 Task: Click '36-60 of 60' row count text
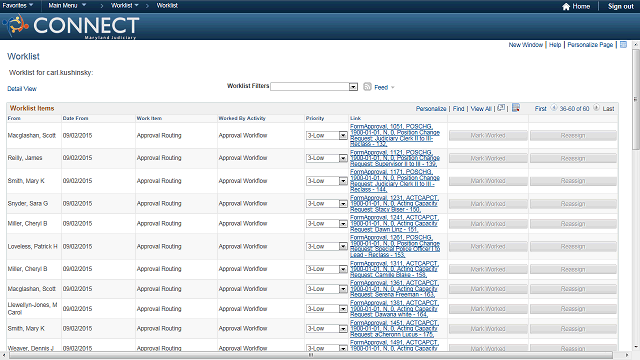[574, 109]
